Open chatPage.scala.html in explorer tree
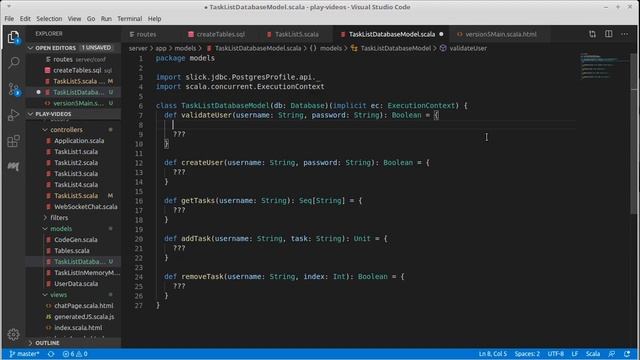This screenshot has height=360, width=640. [83, 306]
